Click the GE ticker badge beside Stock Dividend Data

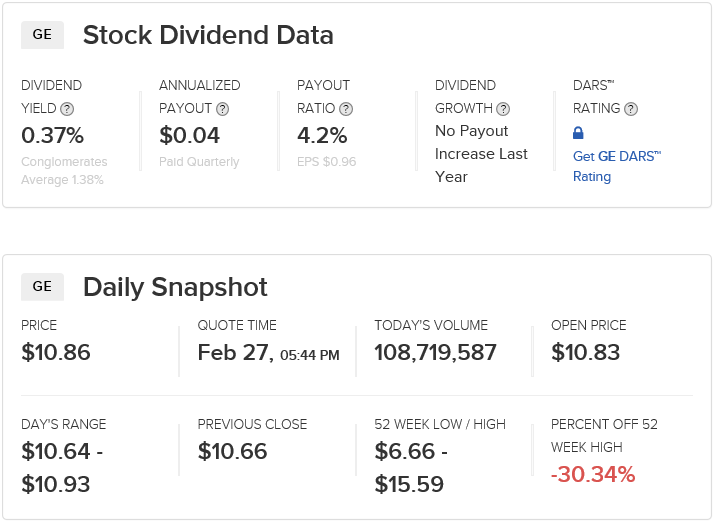(x=42, y=35)
